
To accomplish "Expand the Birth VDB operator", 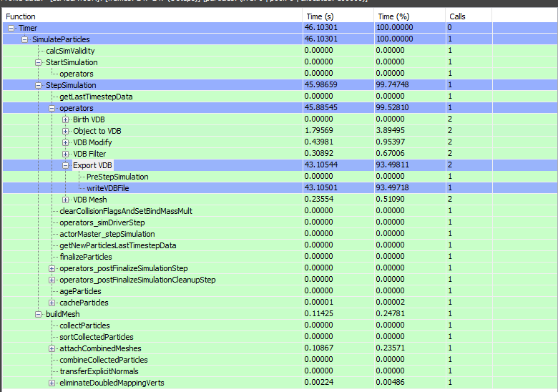I will pos(66,119).
